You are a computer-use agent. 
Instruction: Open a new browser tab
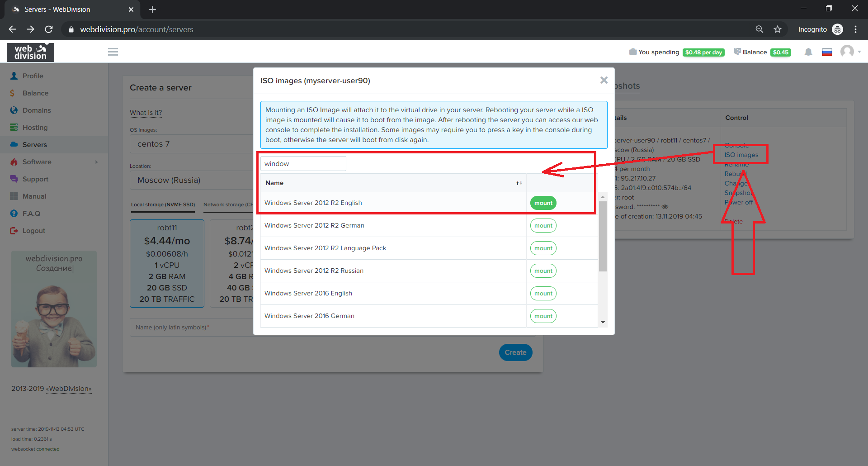pyautogui.click(x=152, y=10)
